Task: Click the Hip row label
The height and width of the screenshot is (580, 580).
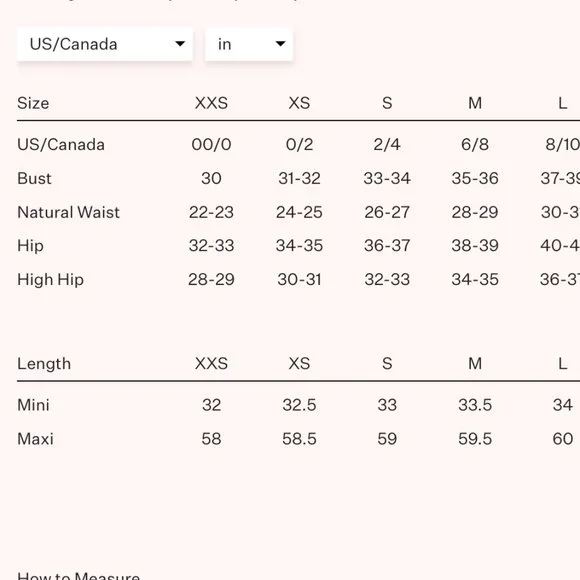Action: [x=30, y=246]
